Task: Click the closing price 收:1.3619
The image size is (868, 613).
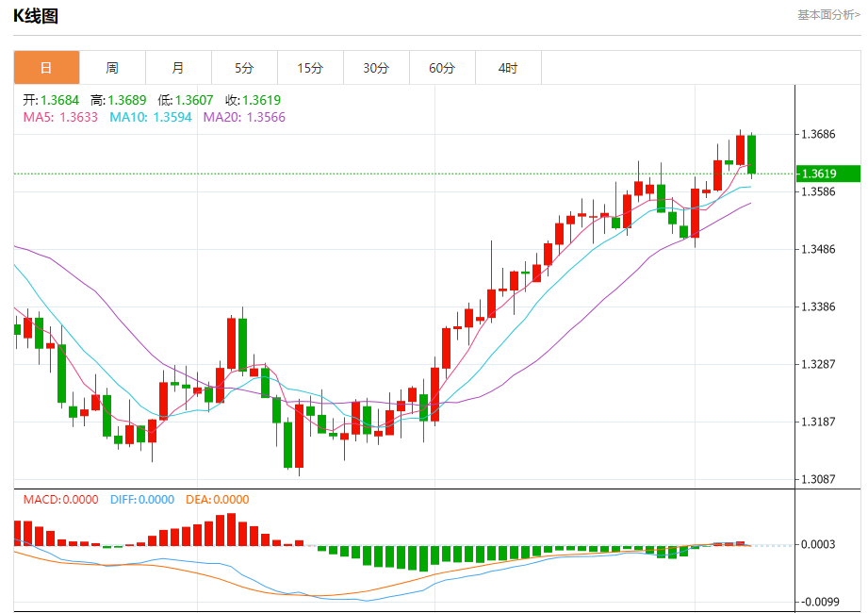Action: coord(253,100)
